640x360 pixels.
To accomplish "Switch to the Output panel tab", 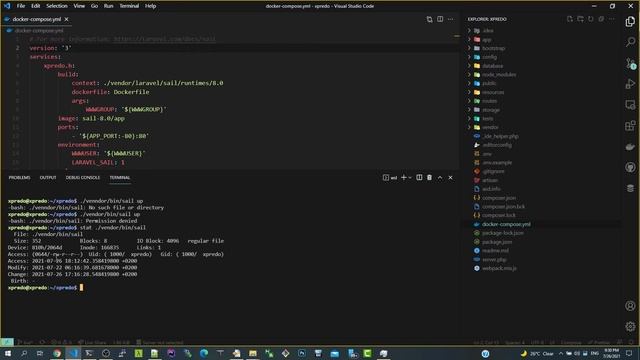I will pos(48,178).
